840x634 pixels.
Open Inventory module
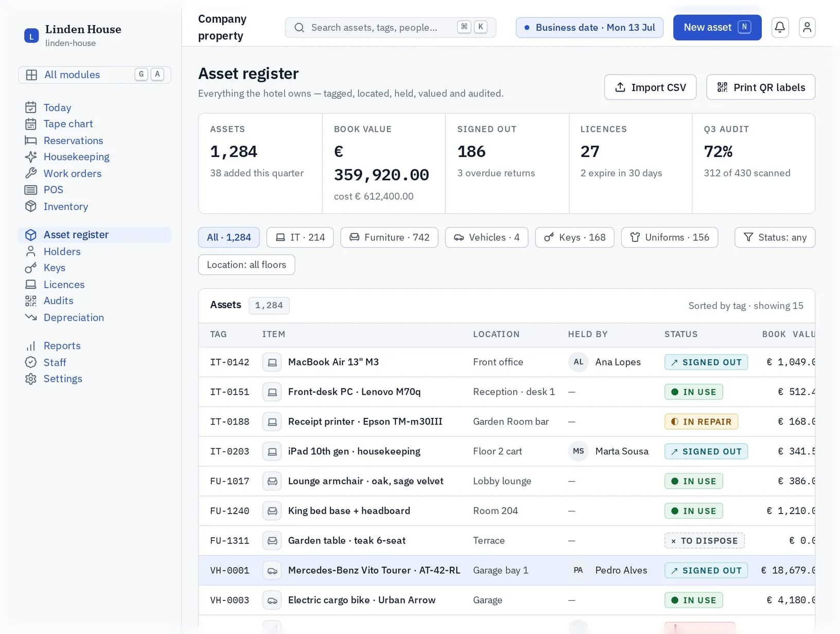pos(95,206)
